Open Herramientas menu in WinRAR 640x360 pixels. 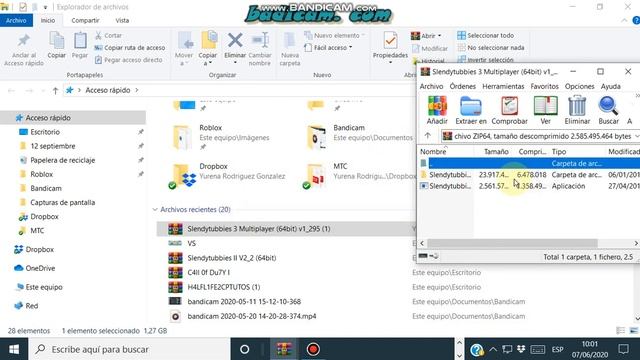click(x=503, y=87)
